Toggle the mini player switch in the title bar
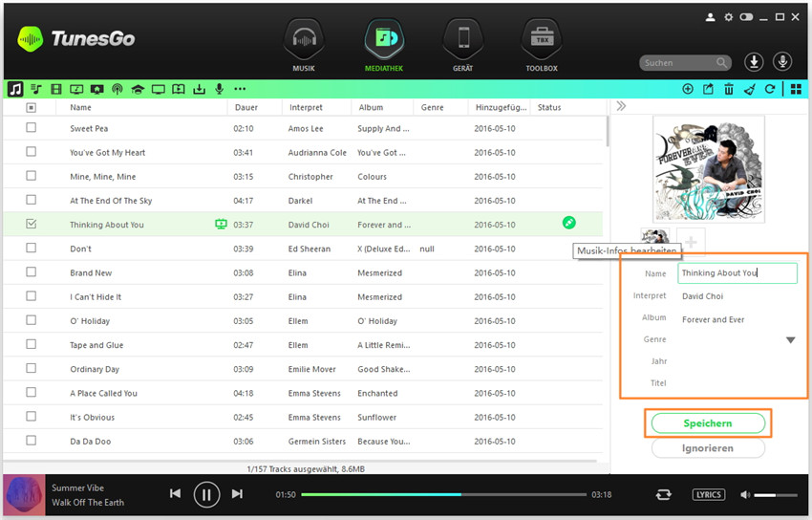 coord(746,17)
